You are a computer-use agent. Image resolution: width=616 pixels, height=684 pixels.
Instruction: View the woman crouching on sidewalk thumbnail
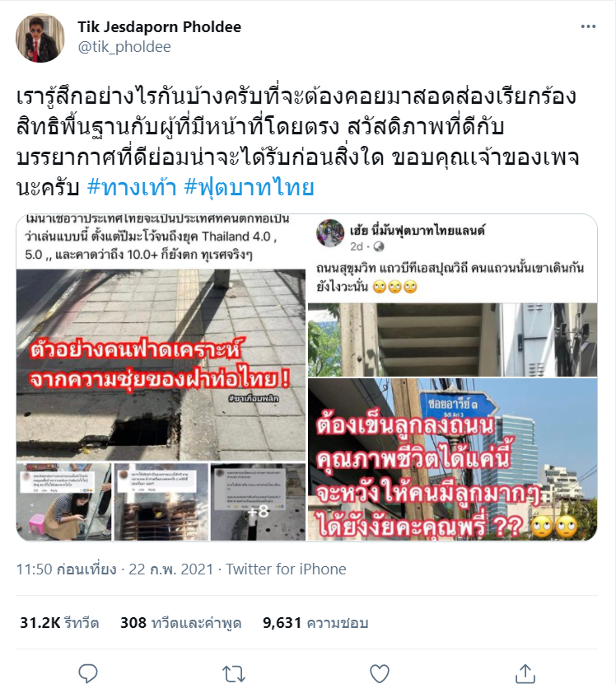click(63, 502)
